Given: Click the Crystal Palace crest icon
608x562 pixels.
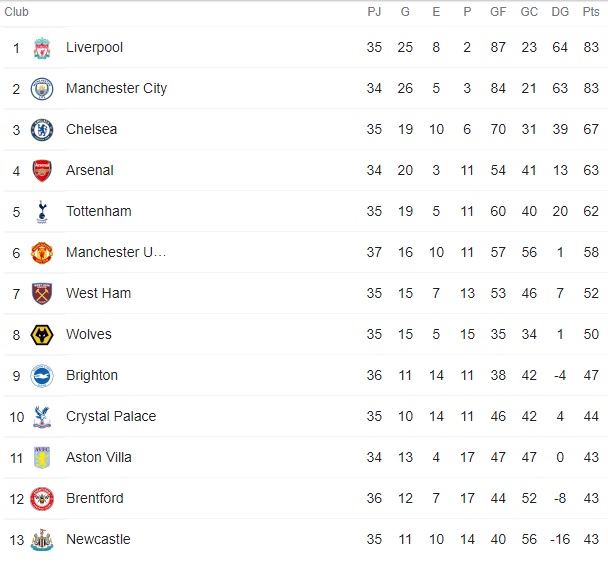Looking at the screenshot, I should (x=41, y=417).
